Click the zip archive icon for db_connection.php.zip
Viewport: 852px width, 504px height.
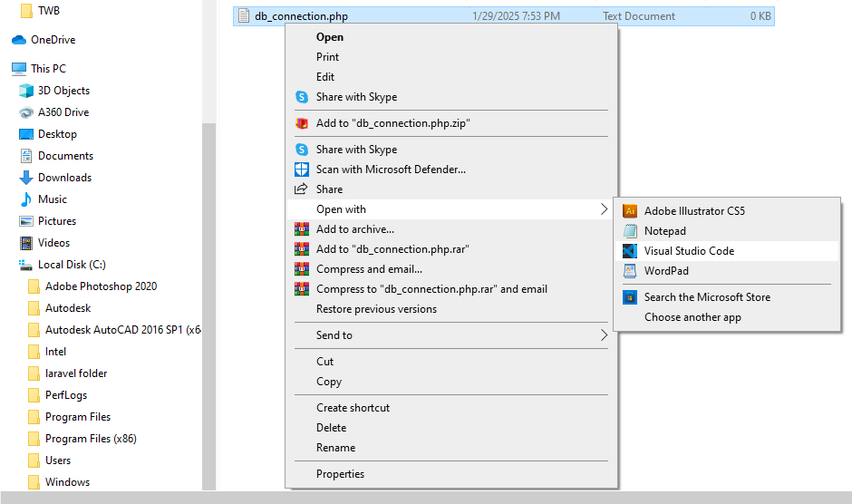click(302, 123)
